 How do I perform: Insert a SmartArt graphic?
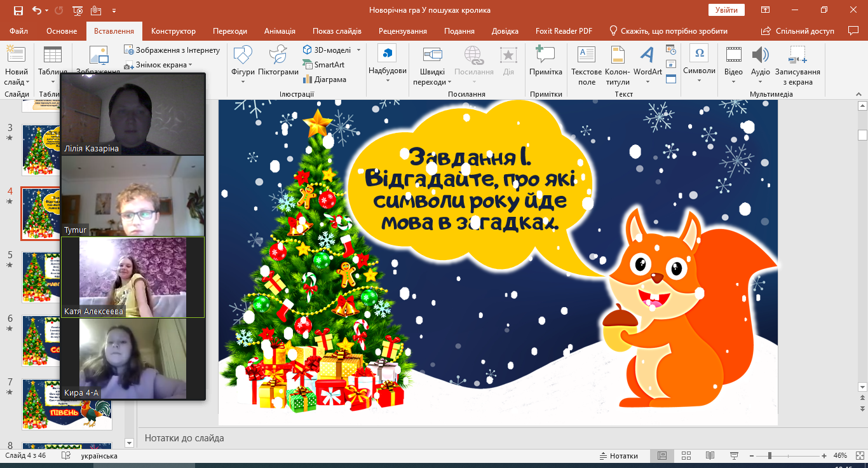[323, 64]
